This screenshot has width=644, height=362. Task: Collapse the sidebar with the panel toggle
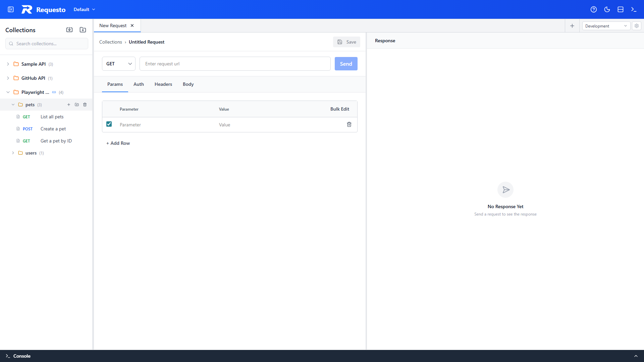(10, 9)
